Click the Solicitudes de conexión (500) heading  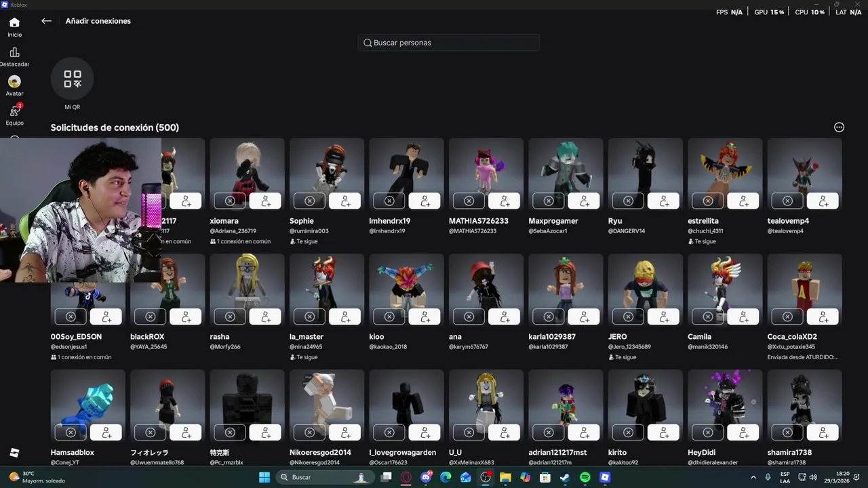pos(115,127)
